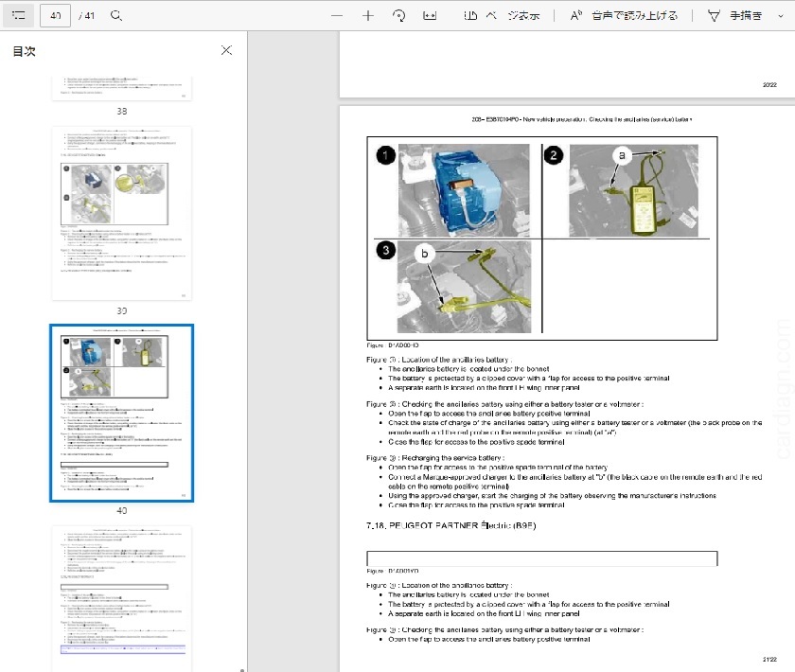Open the search in document tool
This screenshot has height=672, width=795.
point(116,15)
